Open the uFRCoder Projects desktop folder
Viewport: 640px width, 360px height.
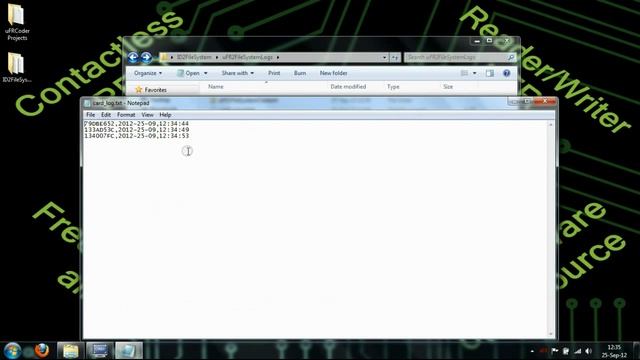[17, 22]
